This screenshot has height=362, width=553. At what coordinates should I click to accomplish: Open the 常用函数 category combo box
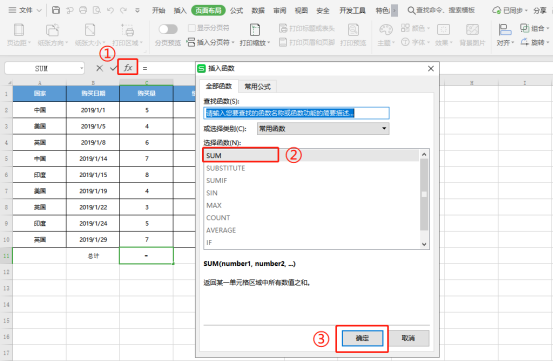323,129
